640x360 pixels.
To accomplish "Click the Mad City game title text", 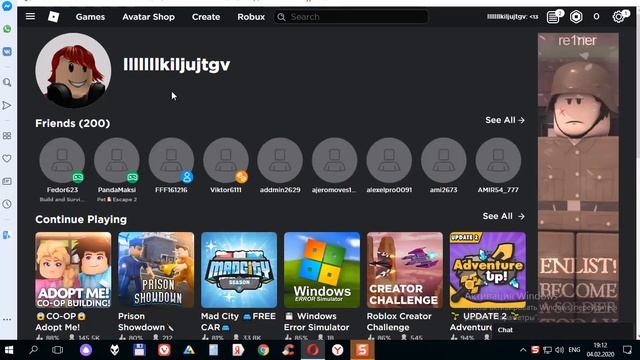I will [238, 322].
